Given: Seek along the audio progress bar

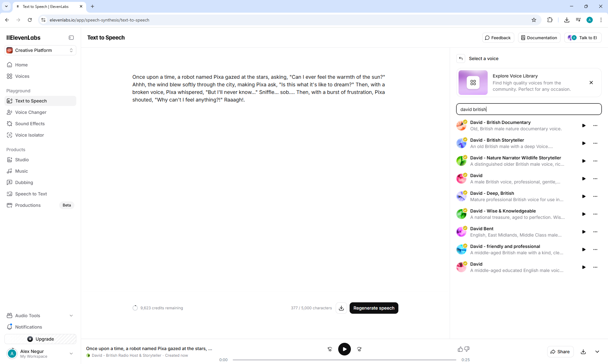Looking at the screenshot, I should tap(344, 360).
